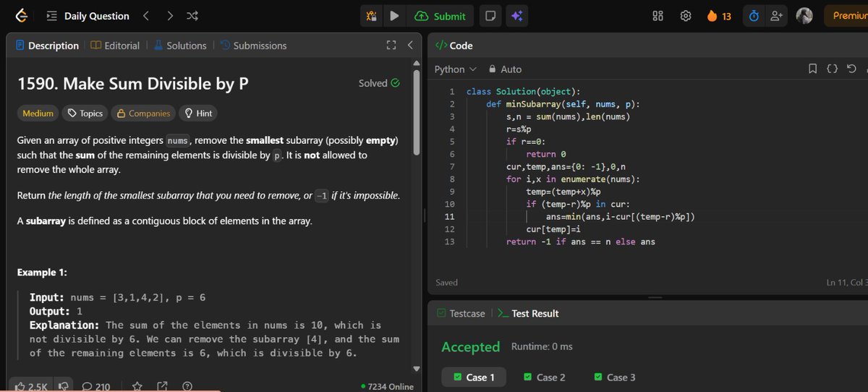The height and width of the screenshot is (392, 868).
Task: Select the Code panel tab
Action: [x=454, y=46]
